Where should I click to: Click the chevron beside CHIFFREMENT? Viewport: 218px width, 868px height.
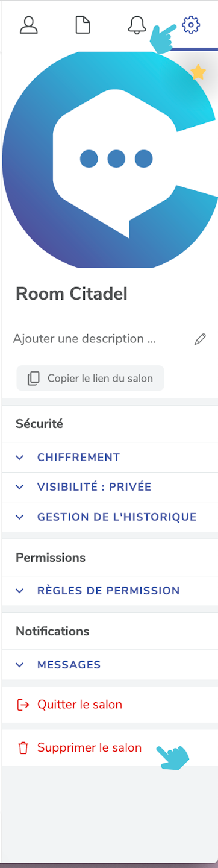pyautogui.click(x=20, y=458)
